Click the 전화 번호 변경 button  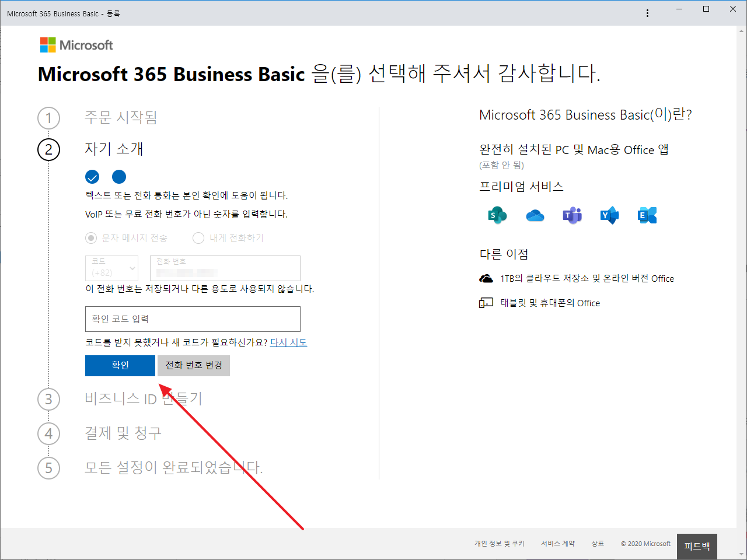tap(194, 365)
